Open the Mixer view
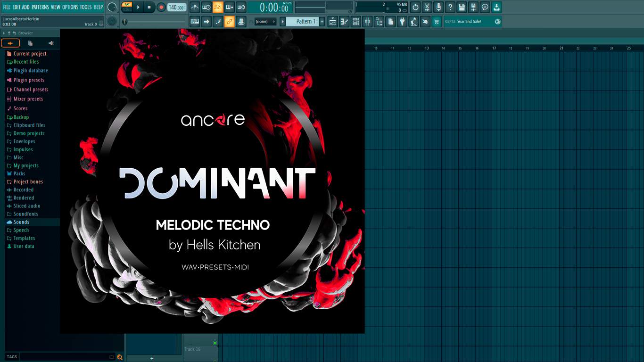 pyautogui.click(x=367, y=21)
